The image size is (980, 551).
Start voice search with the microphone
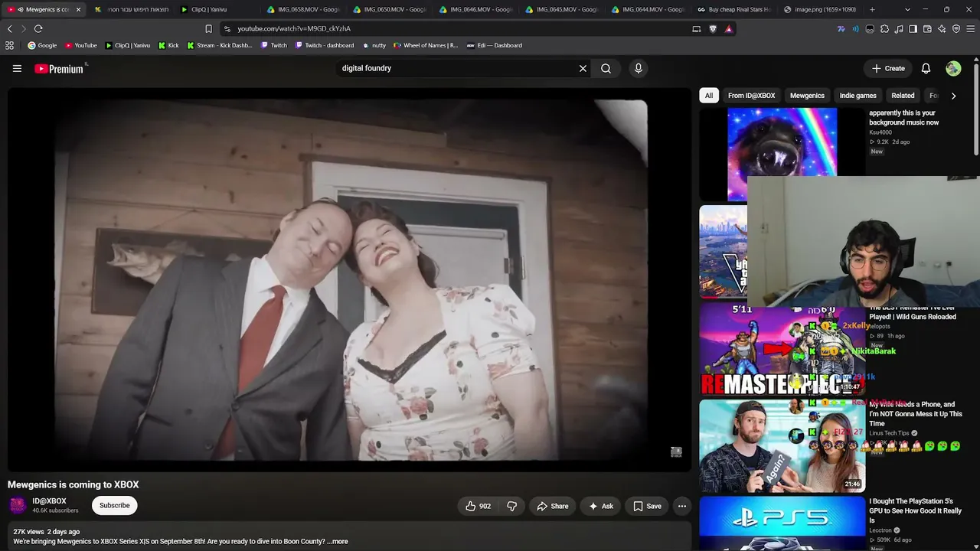pos(639,68)
